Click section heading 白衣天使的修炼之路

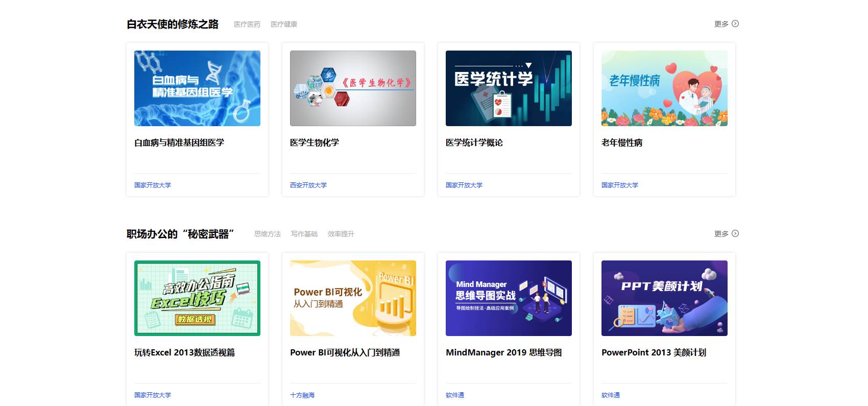coord(173,24)
